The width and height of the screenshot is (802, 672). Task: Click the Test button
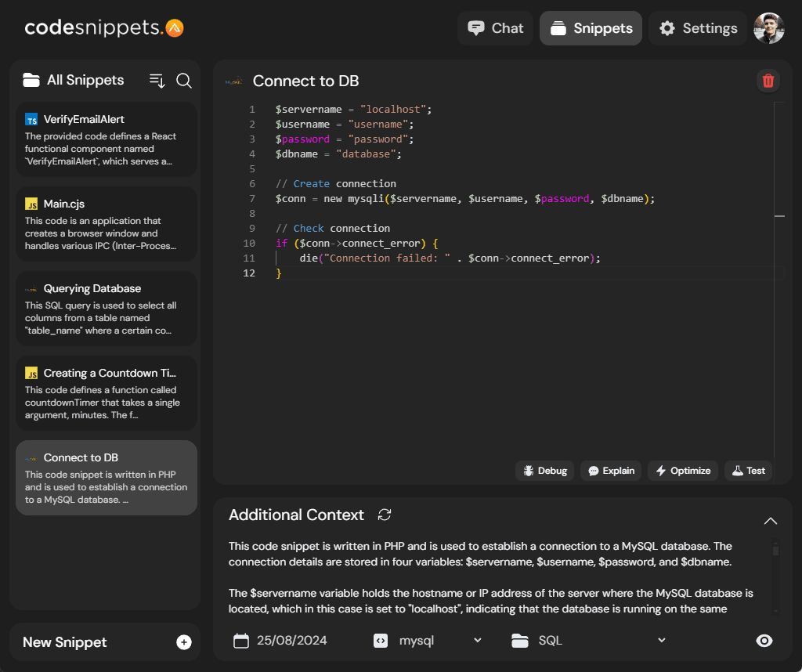pos(748,471)
